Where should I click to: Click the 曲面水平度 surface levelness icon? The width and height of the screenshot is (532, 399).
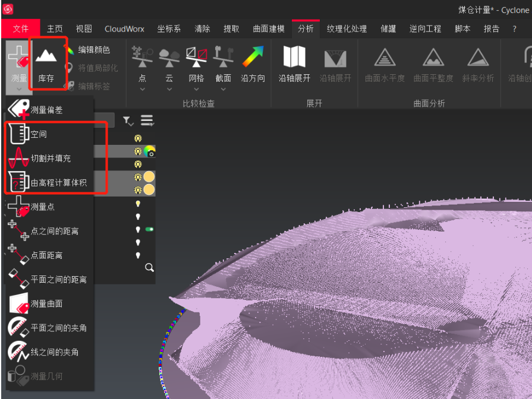click(385, 57)
